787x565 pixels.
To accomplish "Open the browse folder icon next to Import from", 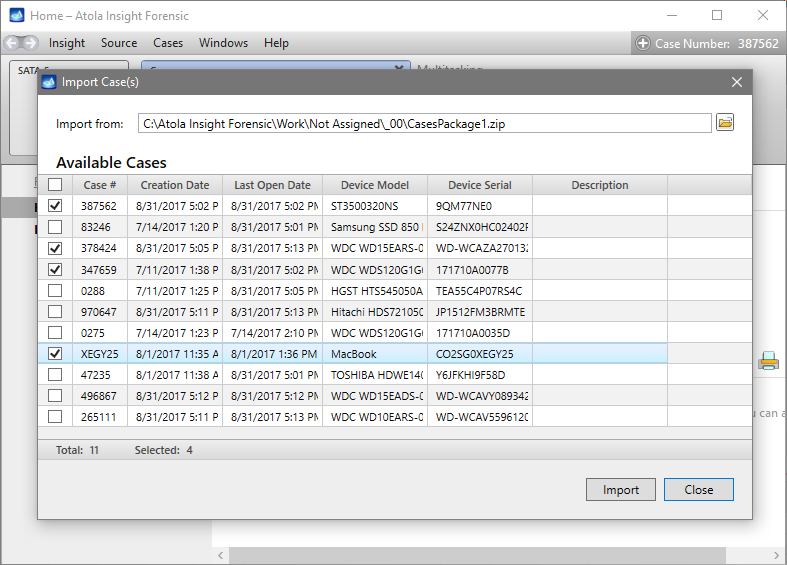I will coord(725,123).
